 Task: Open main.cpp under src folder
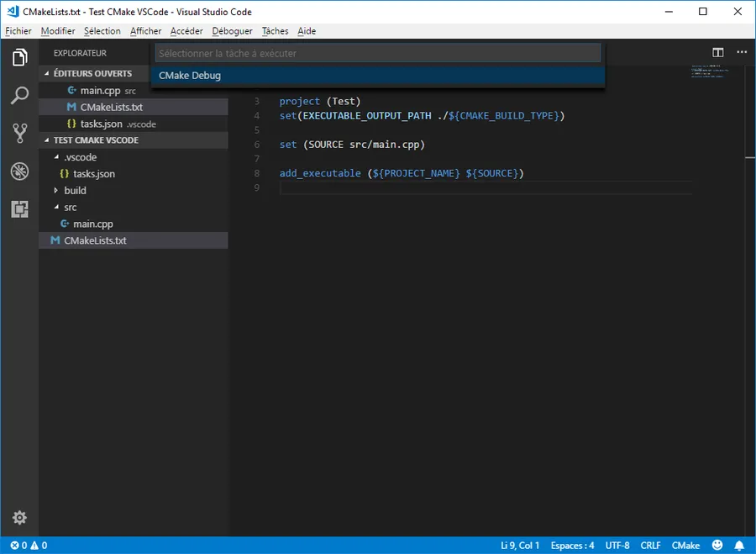click(x=133, y=224)
